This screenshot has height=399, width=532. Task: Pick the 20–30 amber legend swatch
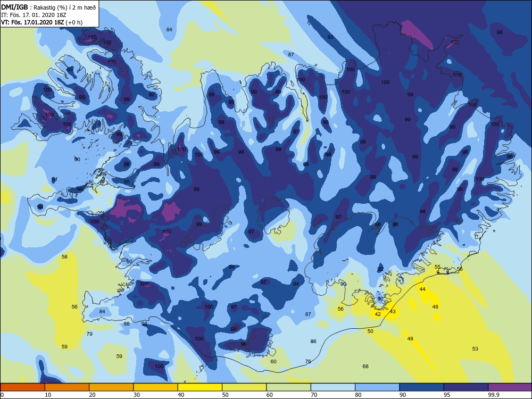(111, 387)
